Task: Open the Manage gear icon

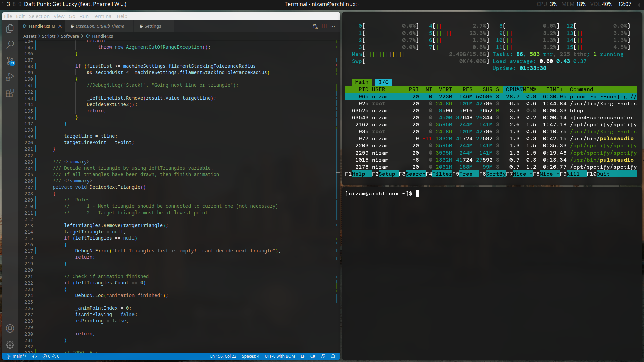Action: coord(10,344)
